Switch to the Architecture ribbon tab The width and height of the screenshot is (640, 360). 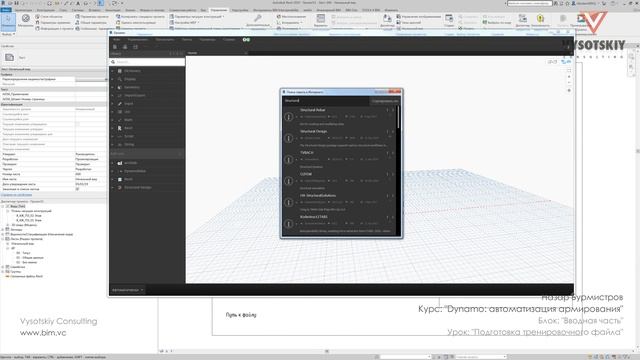point(23,10)
